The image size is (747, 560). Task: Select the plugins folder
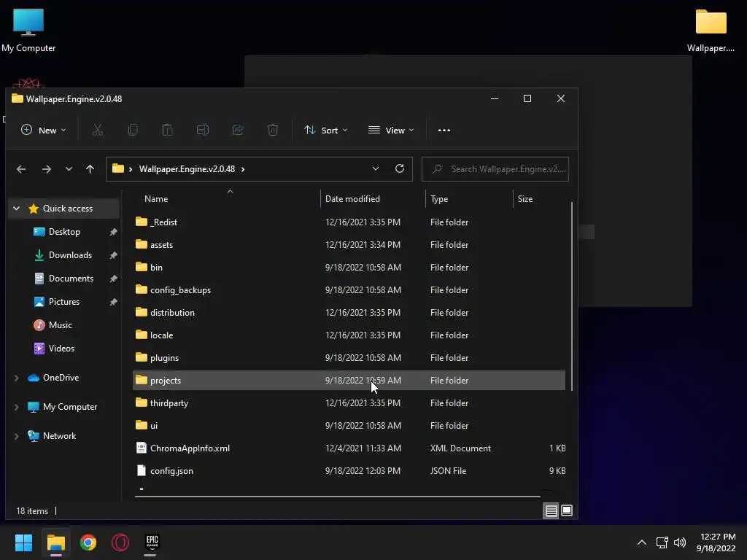tap(349, 357)
